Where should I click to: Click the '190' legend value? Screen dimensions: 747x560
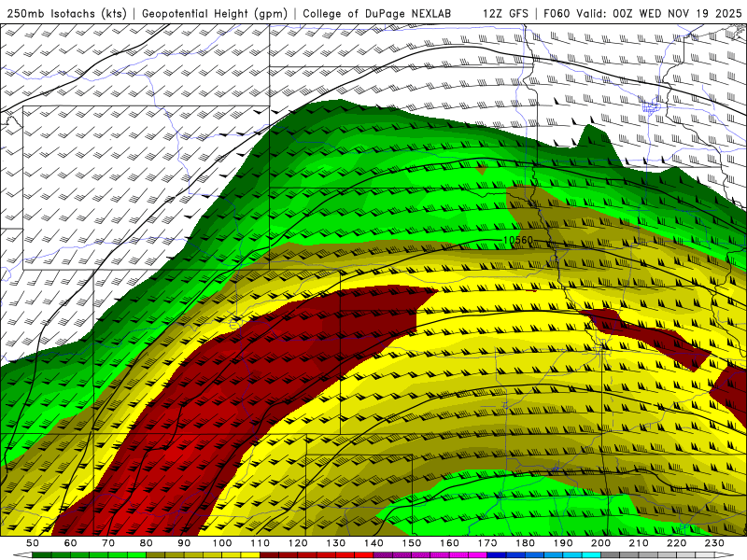563,543
